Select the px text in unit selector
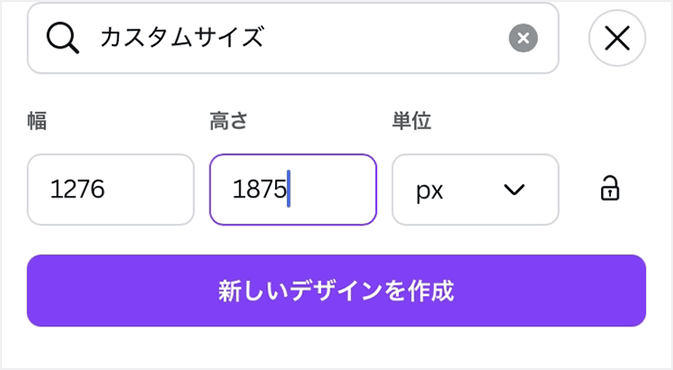Screen dimensions: 673x370 point(429,191)
